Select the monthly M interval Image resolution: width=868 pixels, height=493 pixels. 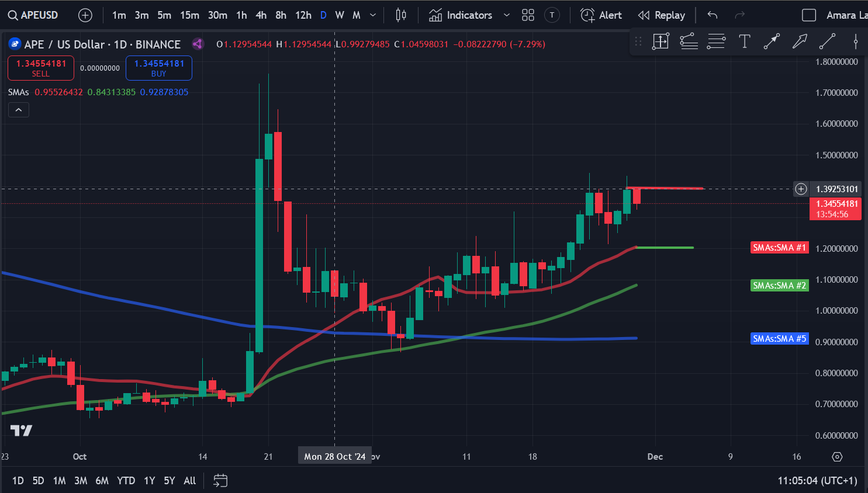click(x=357, y=15)
